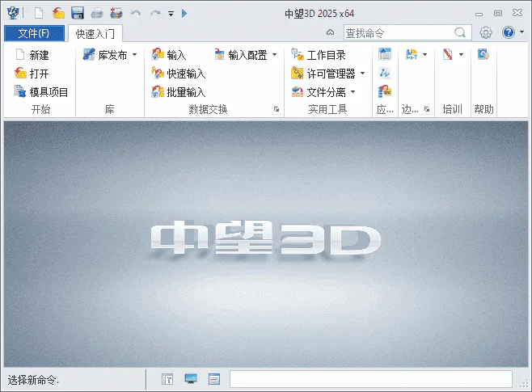Create new file from quick access toolbar
This screenshot has height=392, width=532.
pyautogui.click(x=39, y=13)
